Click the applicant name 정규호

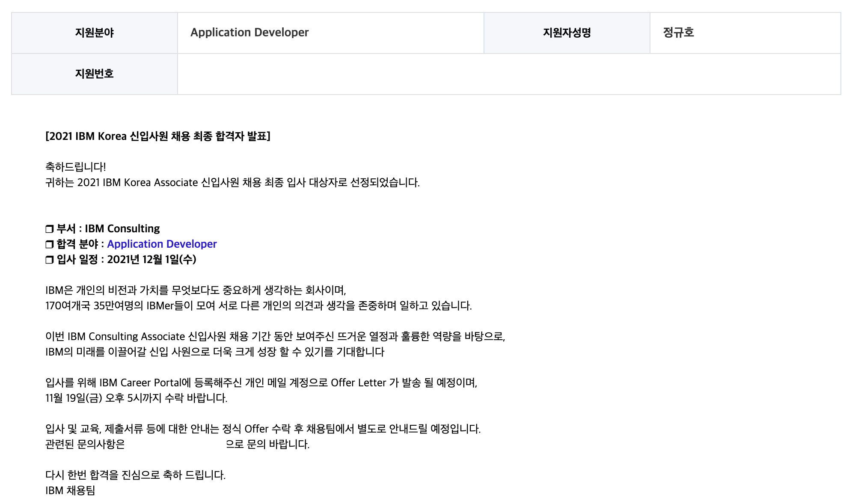click(678, 33)
